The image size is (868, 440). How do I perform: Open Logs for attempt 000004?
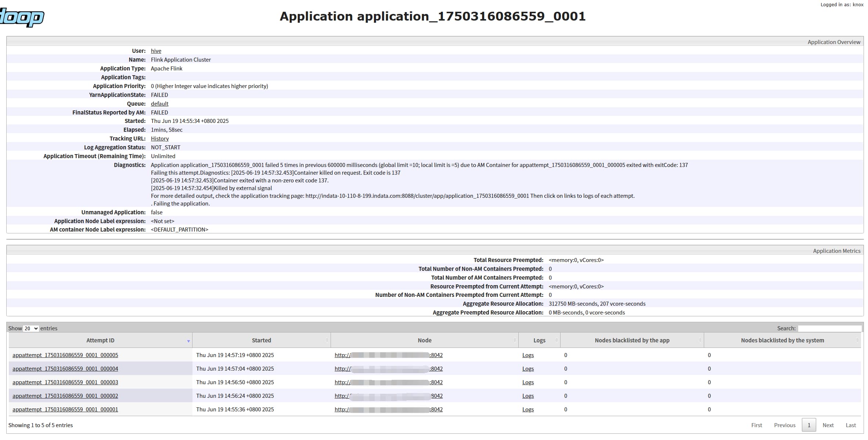pos(528,368)
